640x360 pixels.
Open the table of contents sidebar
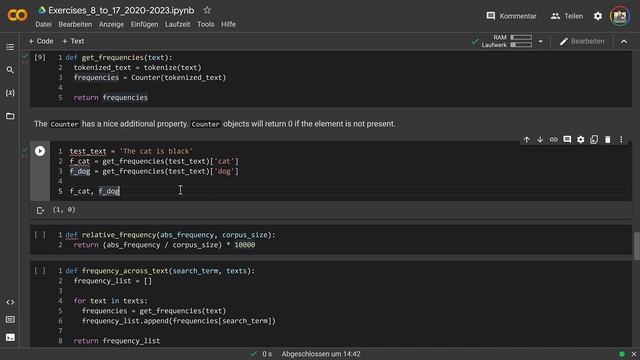click(10, 47)
